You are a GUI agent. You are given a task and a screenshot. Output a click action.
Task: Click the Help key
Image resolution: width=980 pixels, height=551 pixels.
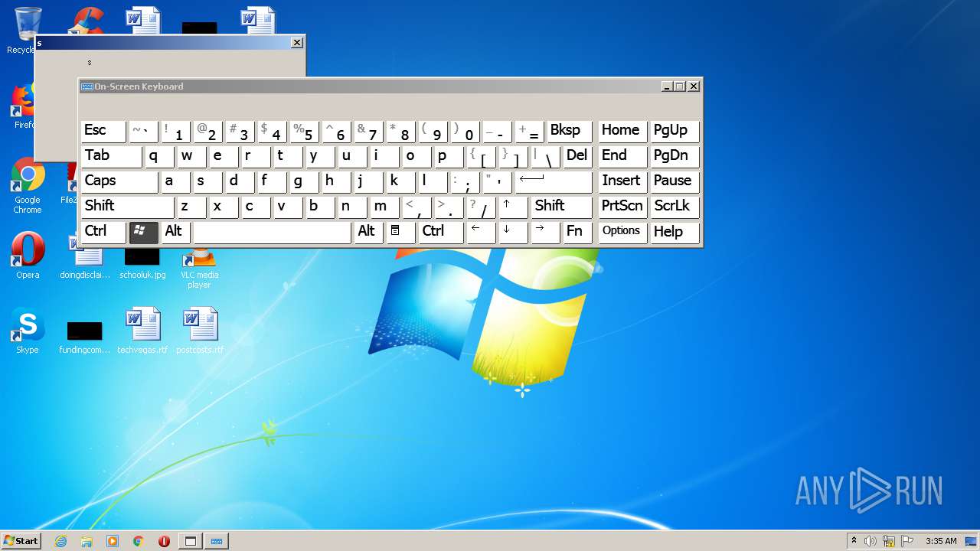[x=675, y=232]
